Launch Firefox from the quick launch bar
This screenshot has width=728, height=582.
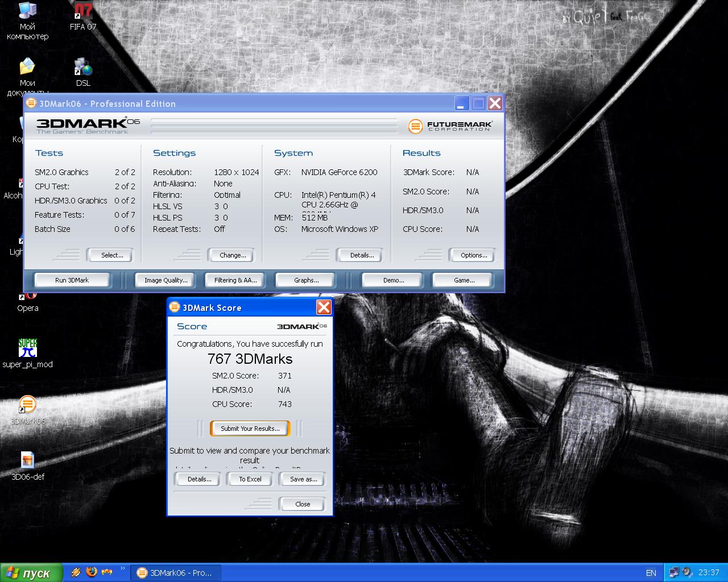(92, 572)
